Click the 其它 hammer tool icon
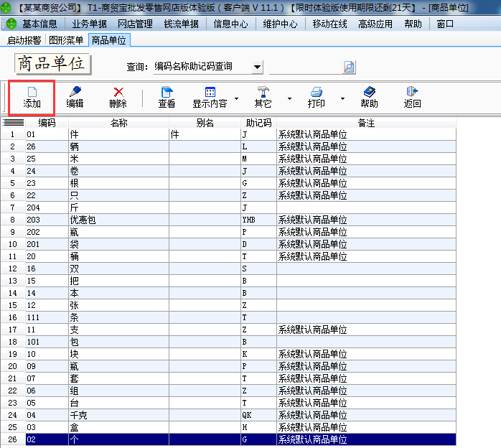501x448 pixels. click(263, 92)
